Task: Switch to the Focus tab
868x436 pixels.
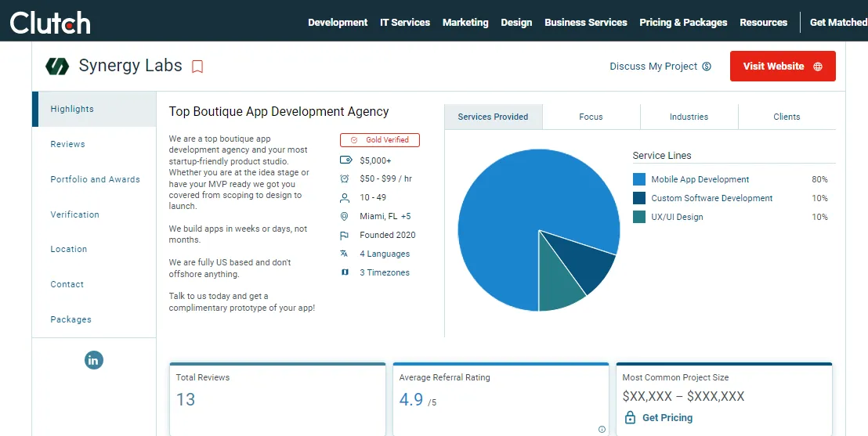Action: coord(591,117)
